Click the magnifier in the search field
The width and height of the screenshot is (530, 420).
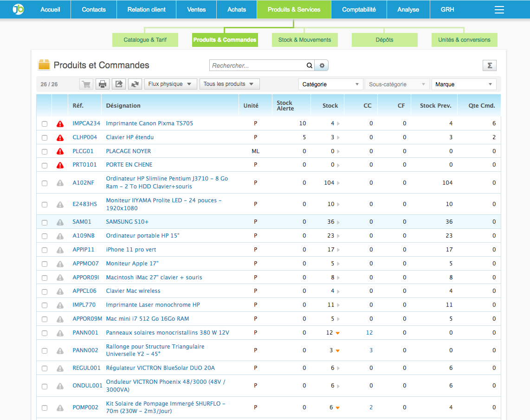click(309, 65)
